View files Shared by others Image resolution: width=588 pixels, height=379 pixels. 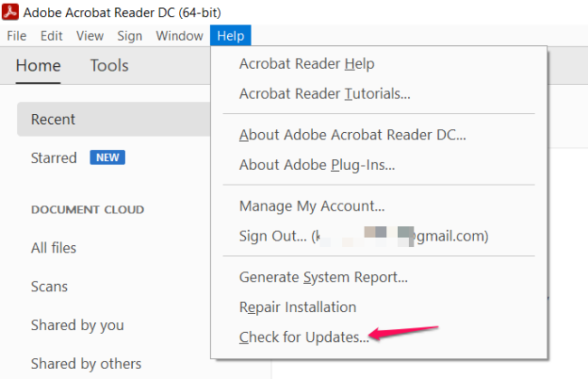pos(86,364)
